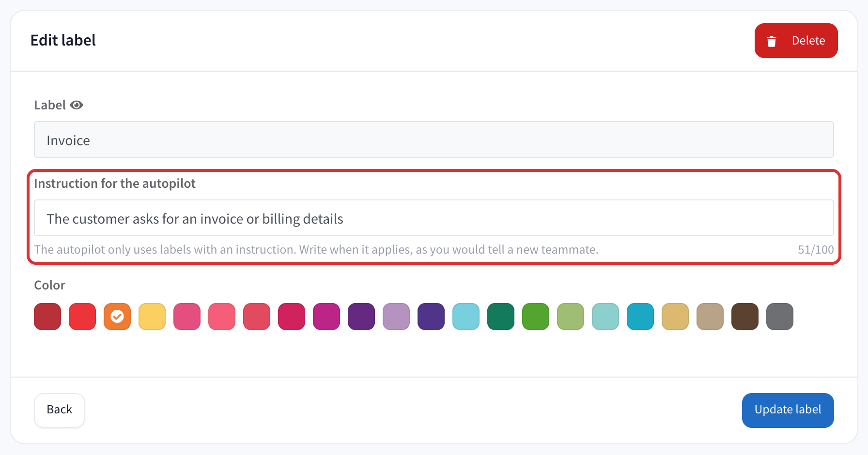Screen dimensions: 868x455
Task: Focus the Invoice label input field
Action: tap(434, 139)
